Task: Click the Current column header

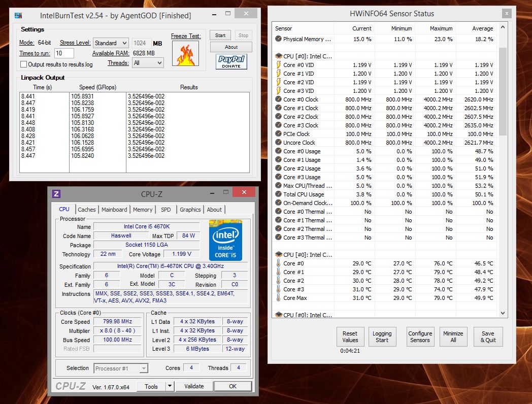Action: [354, 28]
